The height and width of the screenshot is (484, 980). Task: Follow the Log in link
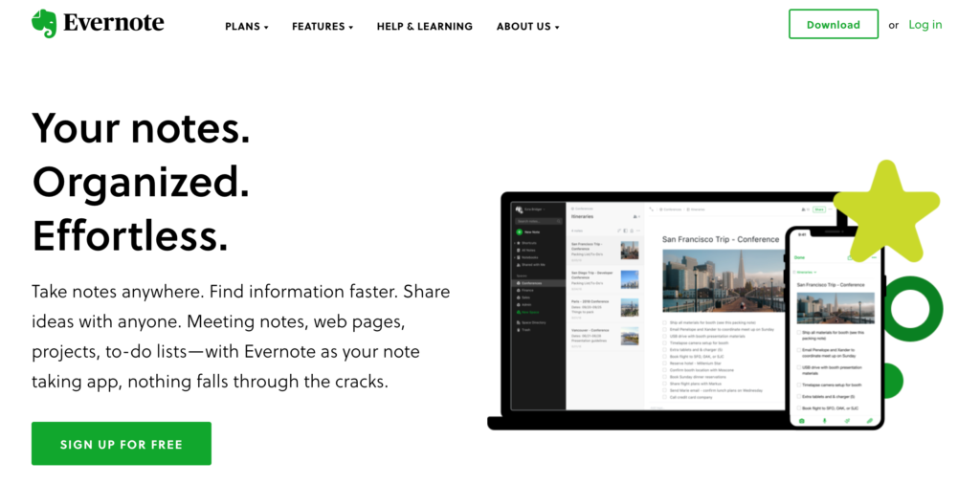(925, 24)
